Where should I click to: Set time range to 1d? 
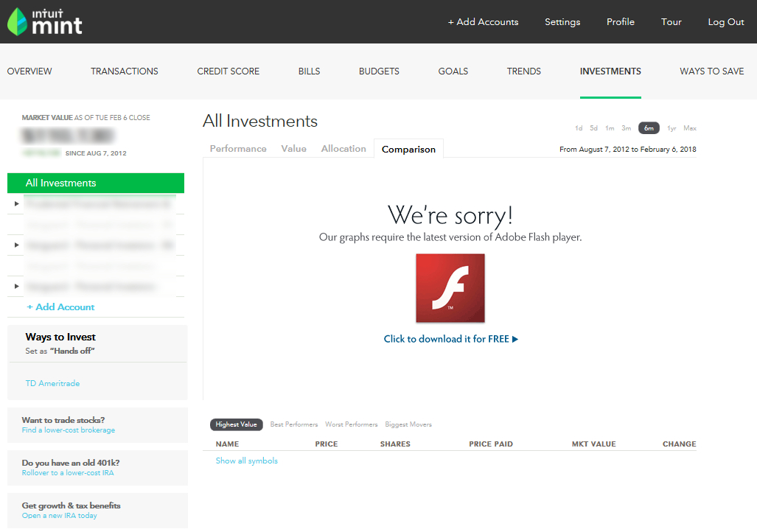pyautogui.click(x=579, y=128)
